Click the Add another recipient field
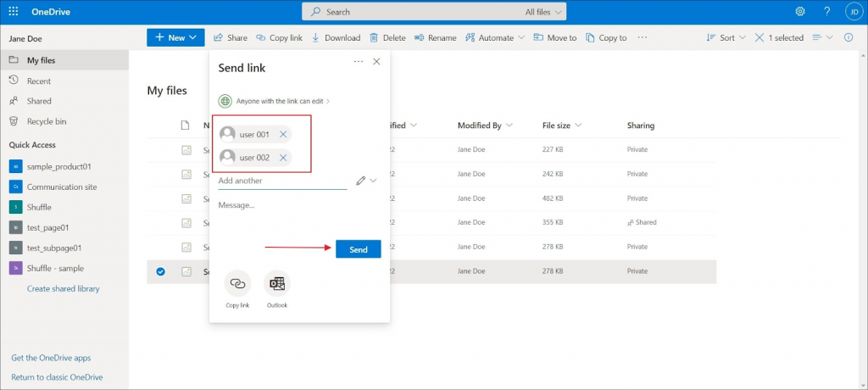The height and width of the screenshot is (390, 868). click(281, 181)
